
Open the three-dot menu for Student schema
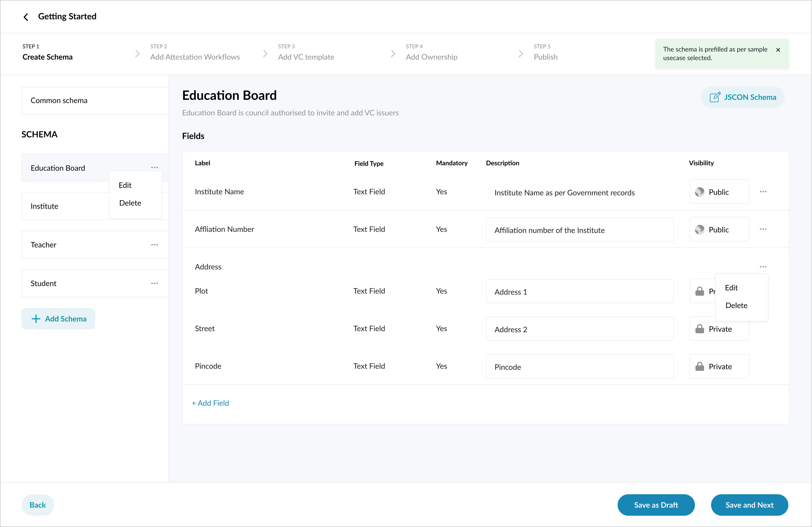pos(155,283)
